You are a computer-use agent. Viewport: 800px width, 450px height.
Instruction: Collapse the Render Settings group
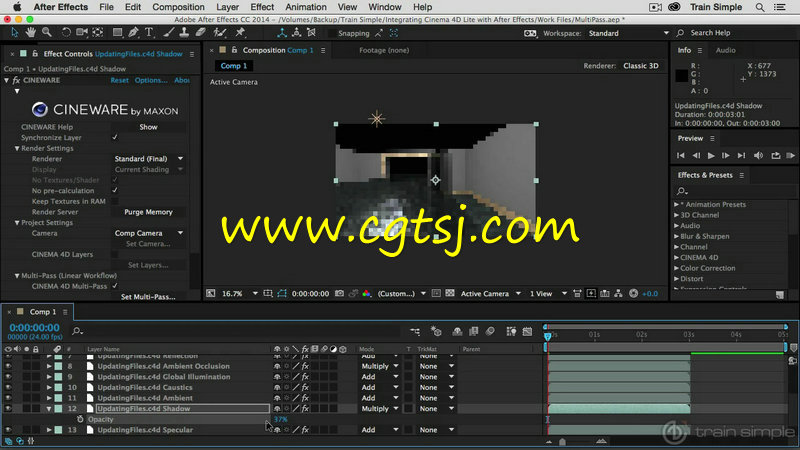click(17, 148)
